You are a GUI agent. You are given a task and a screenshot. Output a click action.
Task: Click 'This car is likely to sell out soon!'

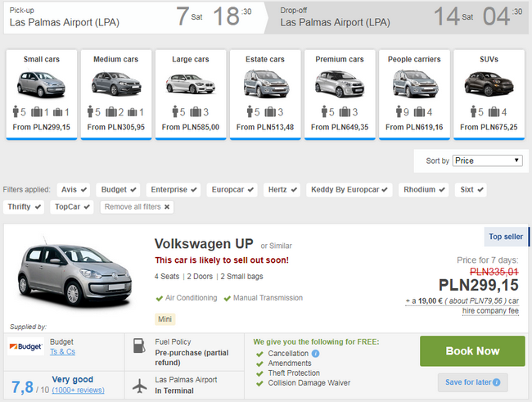(222, 260)
